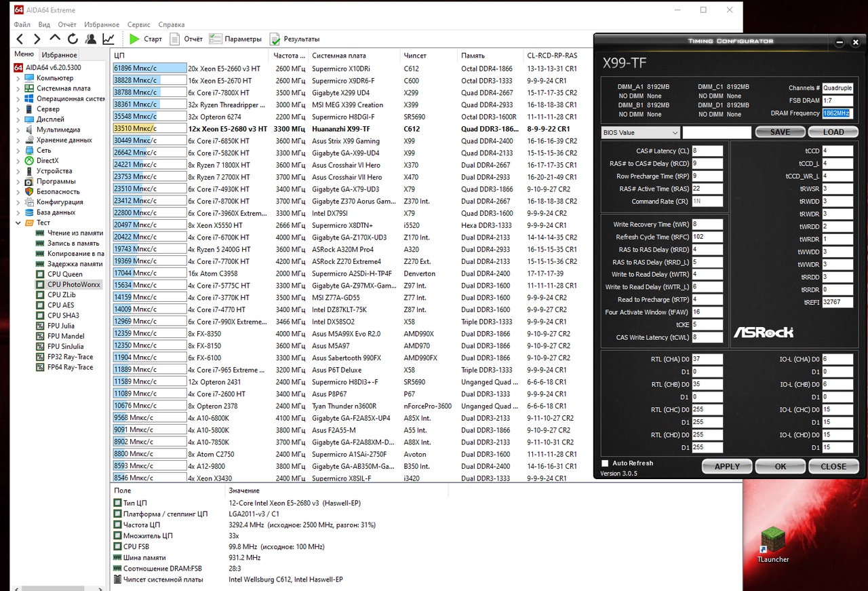Open the Отчёт toolbar report icon
This screenshot has height=591, width=868.
[x=175, y=39]
